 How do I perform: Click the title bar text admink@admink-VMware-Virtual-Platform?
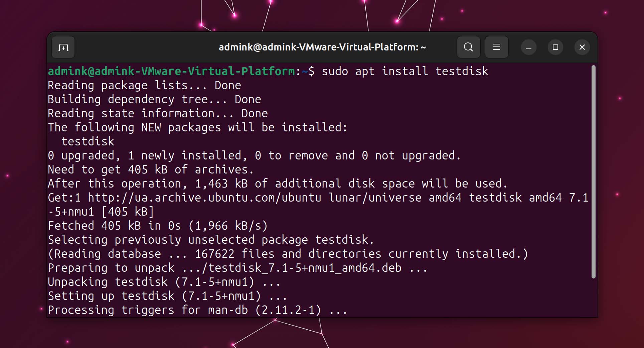322,47
